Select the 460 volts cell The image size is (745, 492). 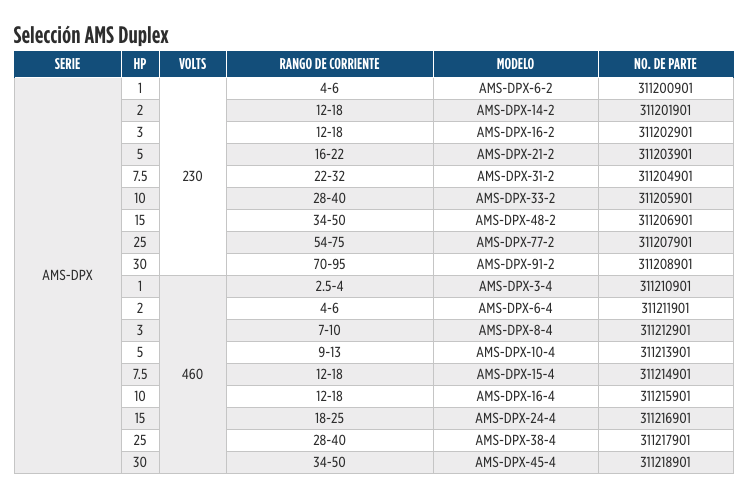click(x=192, y=375)
